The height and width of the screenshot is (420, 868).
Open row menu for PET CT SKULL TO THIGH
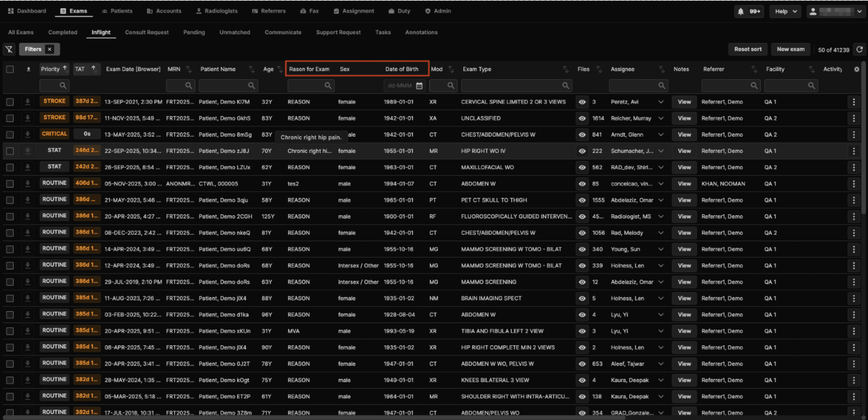tap(854, 200)
